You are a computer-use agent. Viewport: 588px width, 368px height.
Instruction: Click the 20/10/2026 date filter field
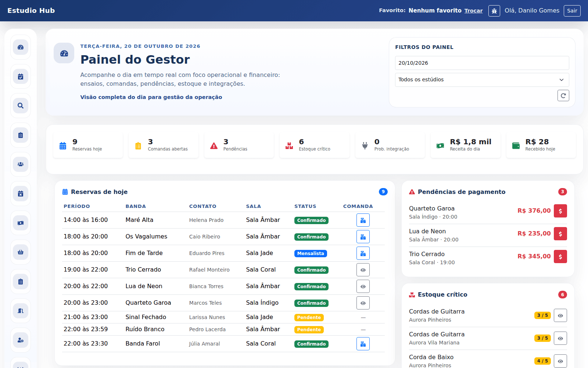point(482,63)
